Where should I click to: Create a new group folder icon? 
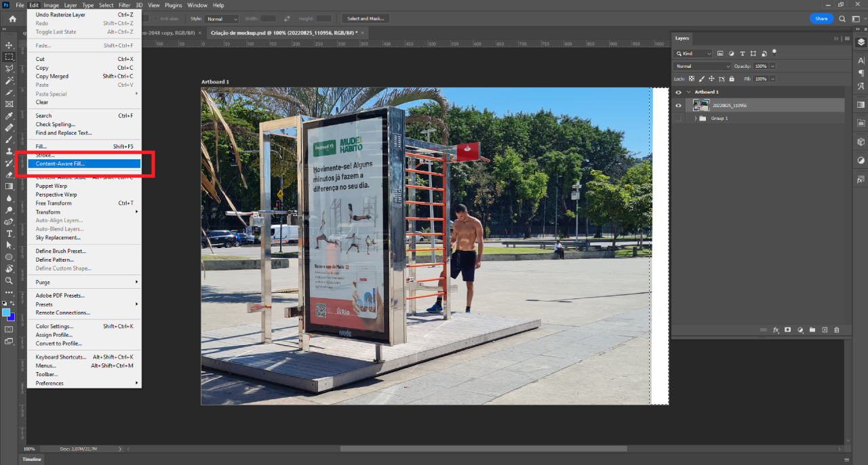pos(812,330)
